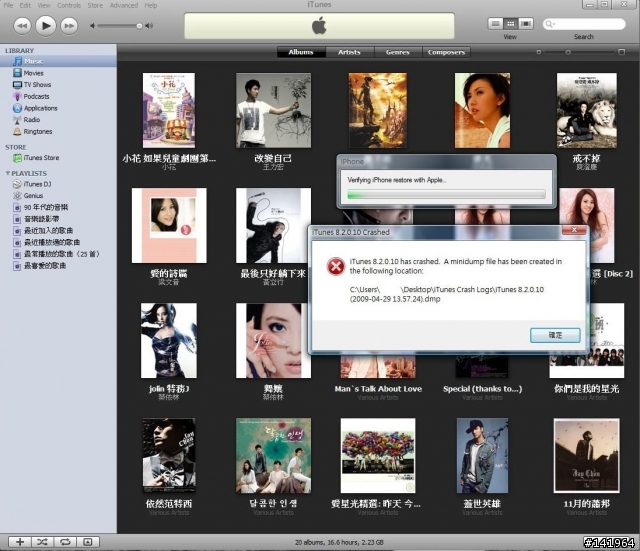Close the iTunes Crashed dialog
This screenshot has width=640, height=551.
point(574,230)
